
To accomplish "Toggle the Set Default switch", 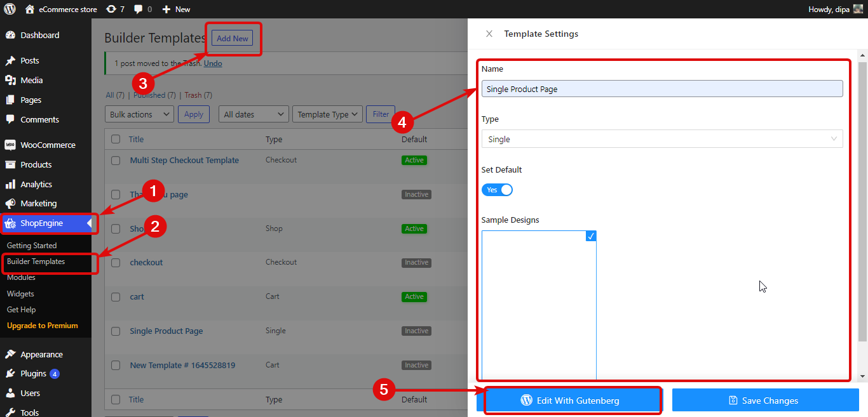I will (497, 190).
